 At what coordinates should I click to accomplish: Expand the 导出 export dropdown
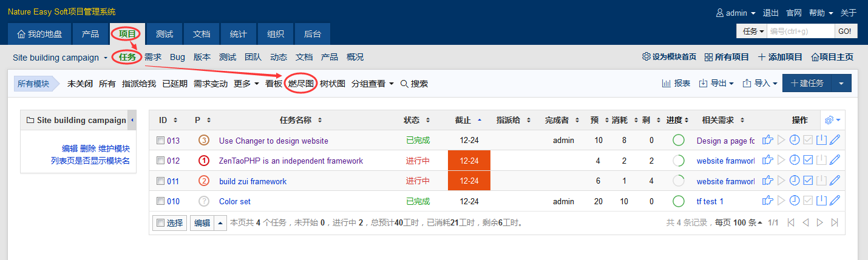716,83
